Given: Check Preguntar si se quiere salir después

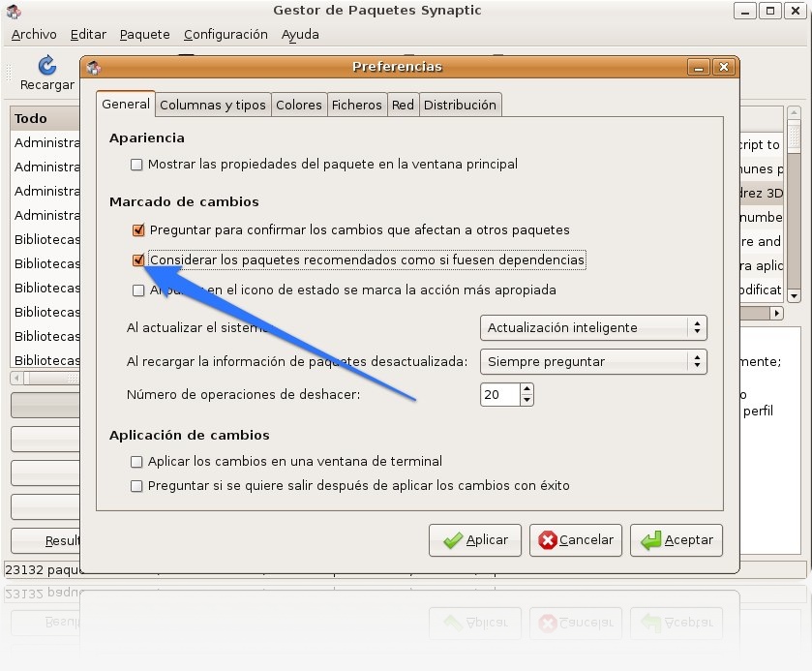Looking at the screenshot, I should pyautogui.click(x=136, y=486).
